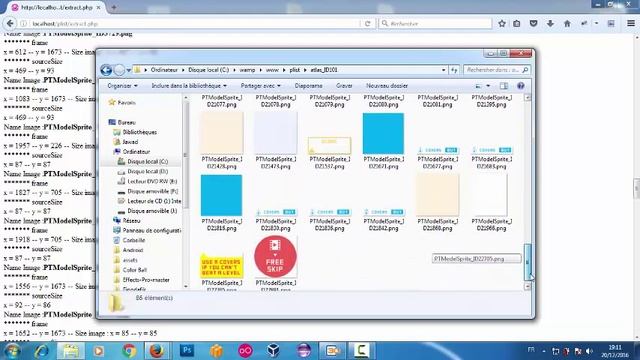Screen dimensions: 640x360
Task: Select Corbeille in navigation pane
Action: (129, 240)
